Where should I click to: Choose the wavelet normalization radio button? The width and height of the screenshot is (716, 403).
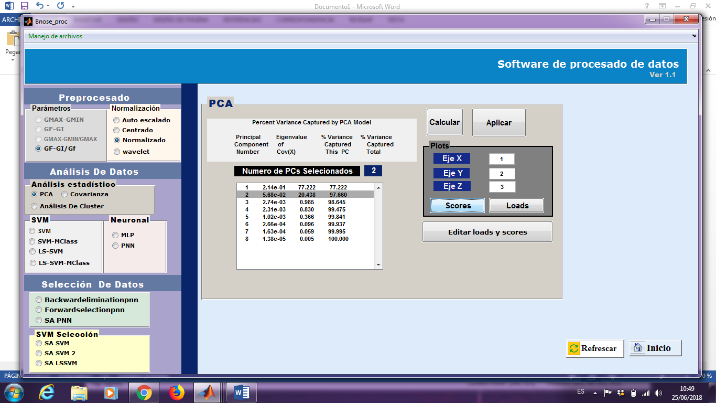(115, 152)
